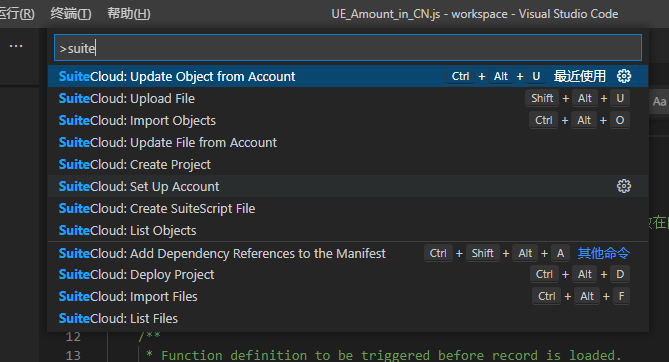Screen dimensions: 669x362
Task: Run SuiteCloud: Upload File command
Action: [348, 99]
